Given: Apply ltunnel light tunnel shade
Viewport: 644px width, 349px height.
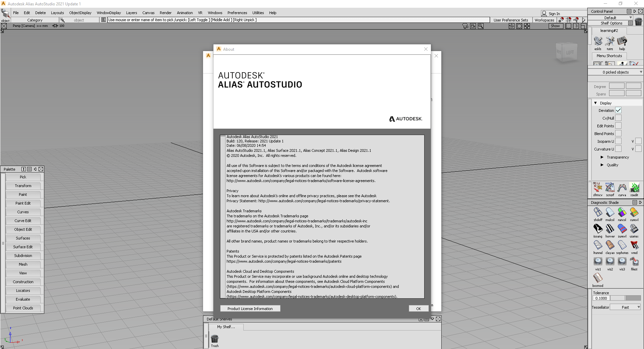Looking at the screenshot, I should (x=598, y=245).
